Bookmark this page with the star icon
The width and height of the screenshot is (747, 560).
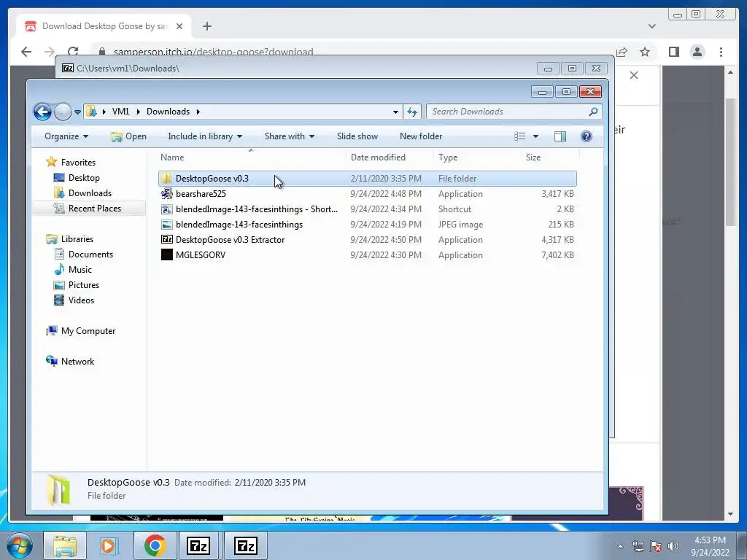click(645, 52)
